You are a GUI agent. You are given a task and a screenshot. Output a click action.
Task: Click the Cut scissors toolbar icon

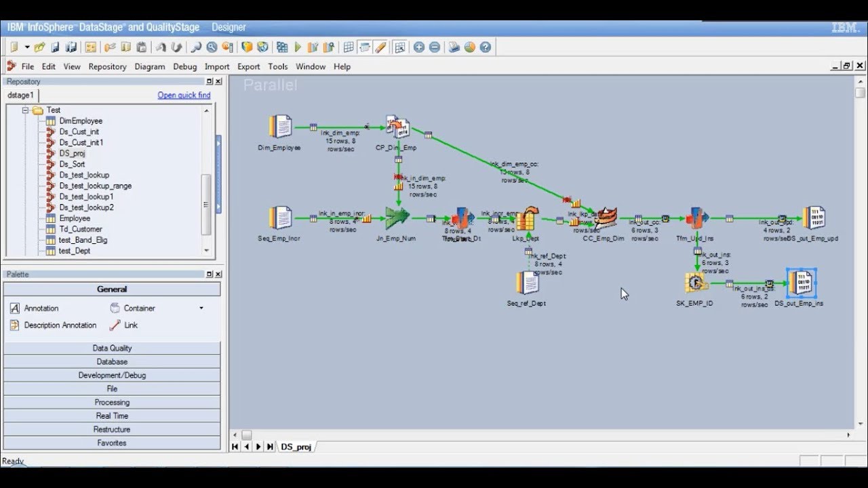coord(109,47)
